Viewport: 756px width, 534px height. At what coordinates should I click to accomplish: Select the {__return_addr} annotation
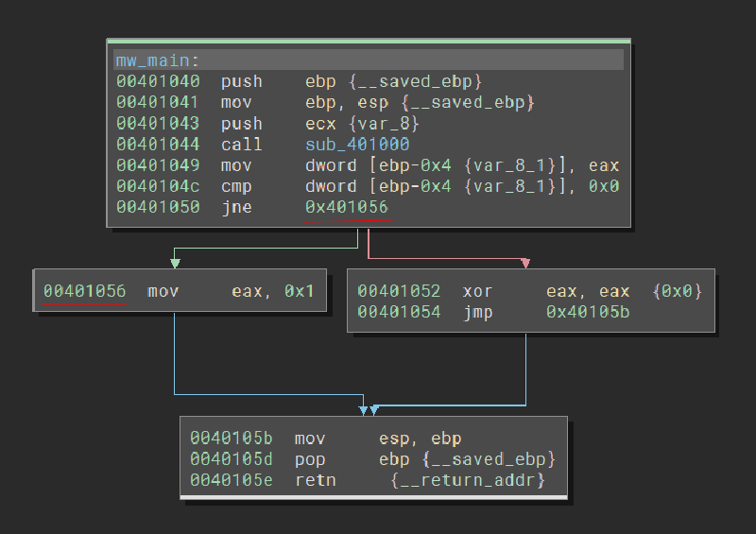pyautogui.click(x=469, y=481)
